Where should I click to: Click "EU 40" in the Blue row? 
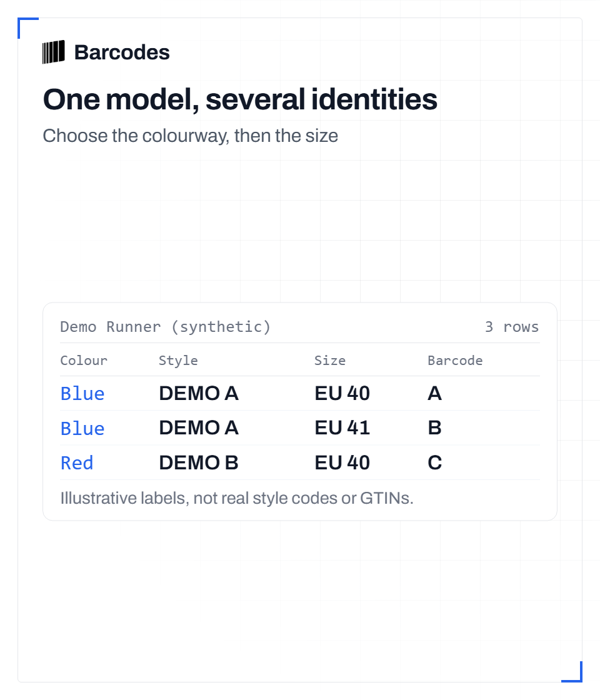tap(342, 393)
